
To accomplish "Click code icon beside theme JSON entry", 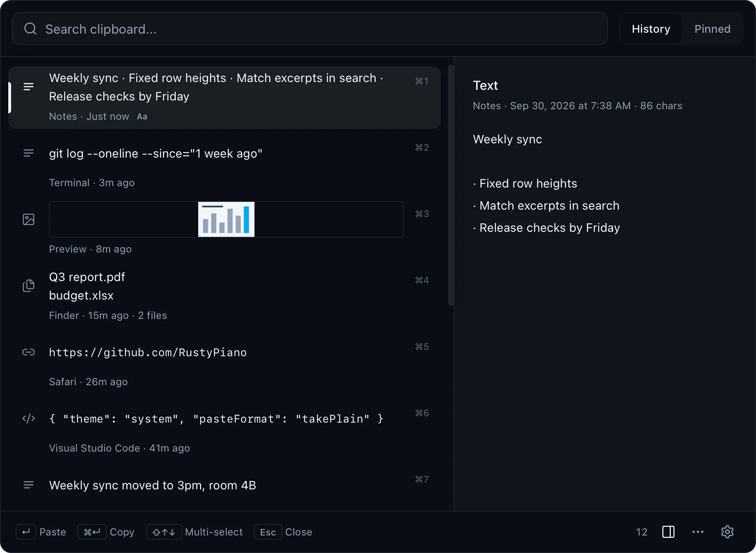I will click(29, 418).
